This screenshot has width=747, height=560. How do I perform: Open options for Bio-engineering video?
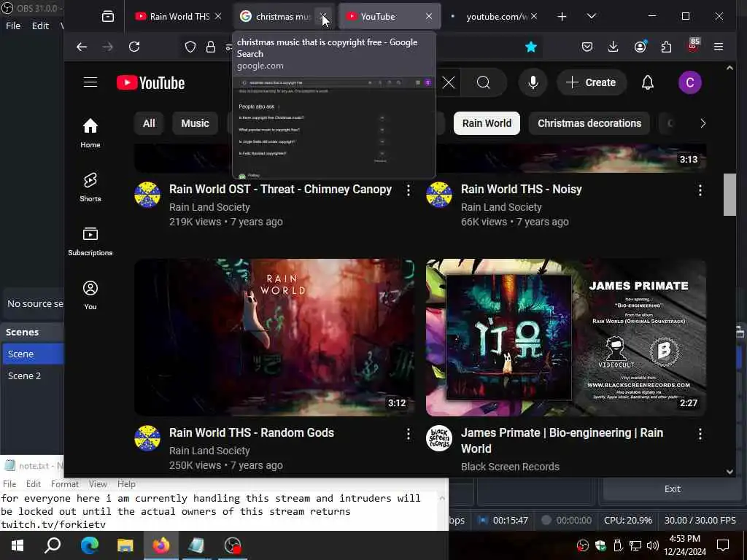(700, 434)
